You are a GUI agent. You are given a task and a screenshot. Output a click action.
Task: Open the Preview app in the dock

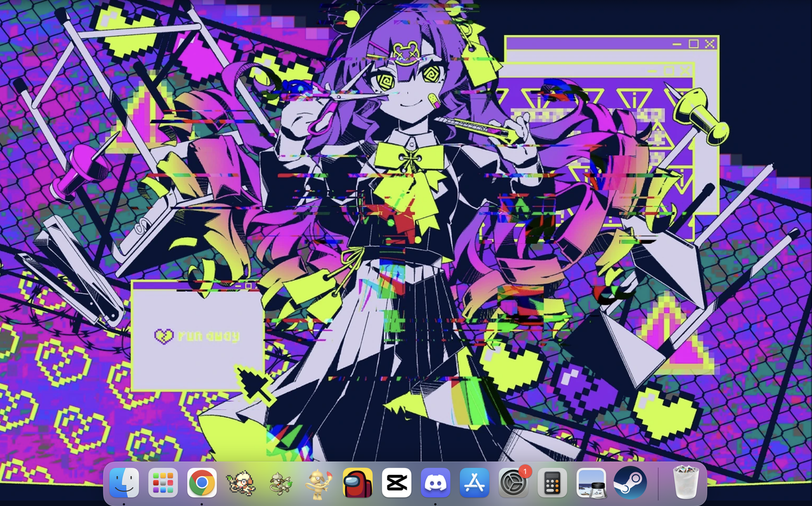(x=591, y=483)
